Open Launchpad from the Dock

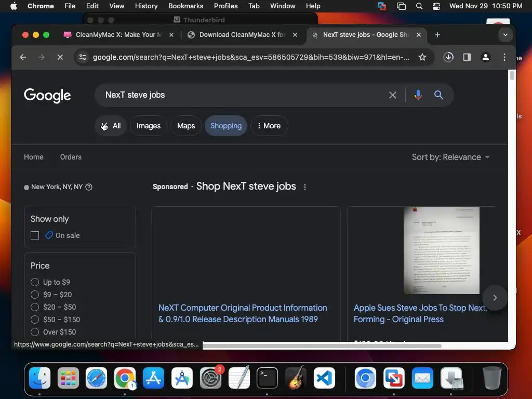[68, 378]
